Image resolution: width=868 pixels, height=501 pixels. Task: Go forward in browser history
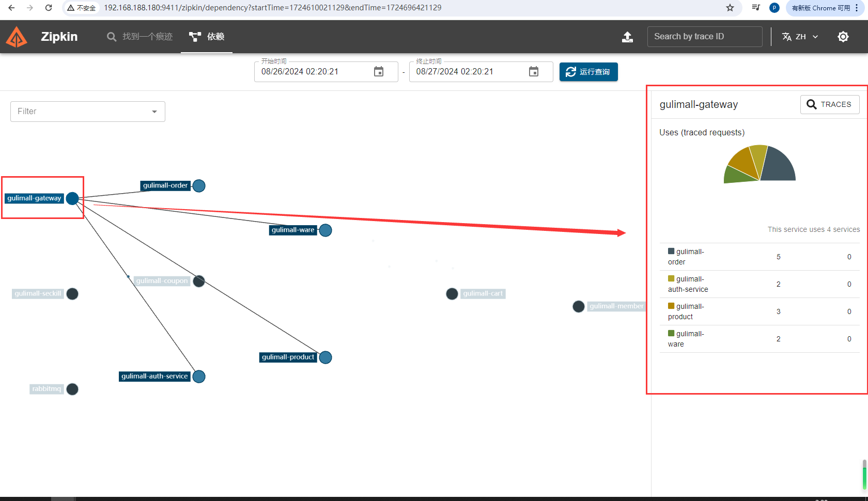pos(30,8)
